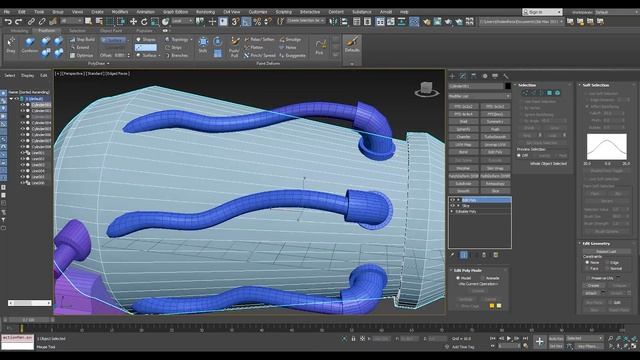This screenshot has height=360, width=640.
Task: Click the Redo arrow icon
Action: click(19, 22)
